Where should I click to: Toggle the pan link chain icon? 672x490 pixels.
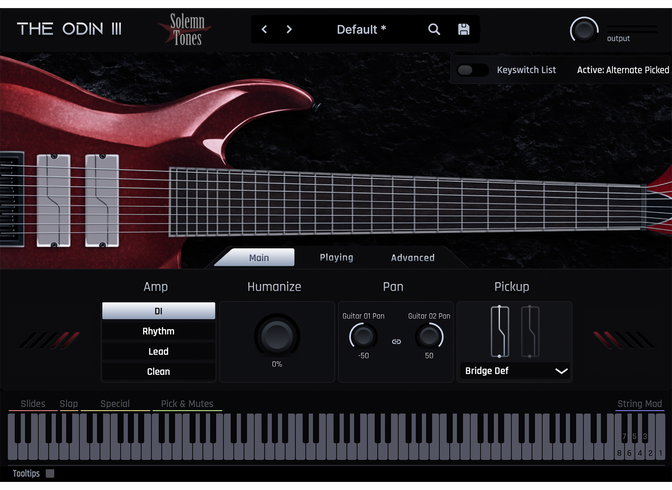point(396,341)
